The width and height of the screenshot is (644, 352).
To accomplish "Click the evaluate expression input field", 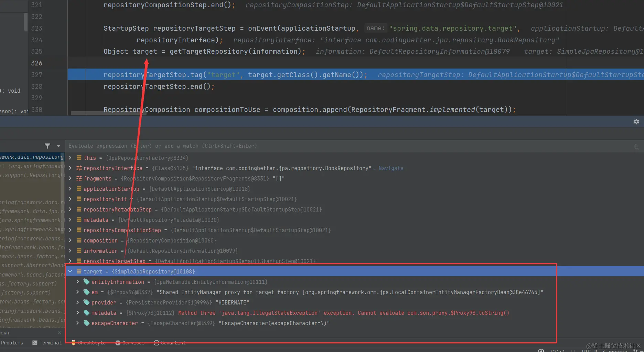I will click(x=347, y=146).
